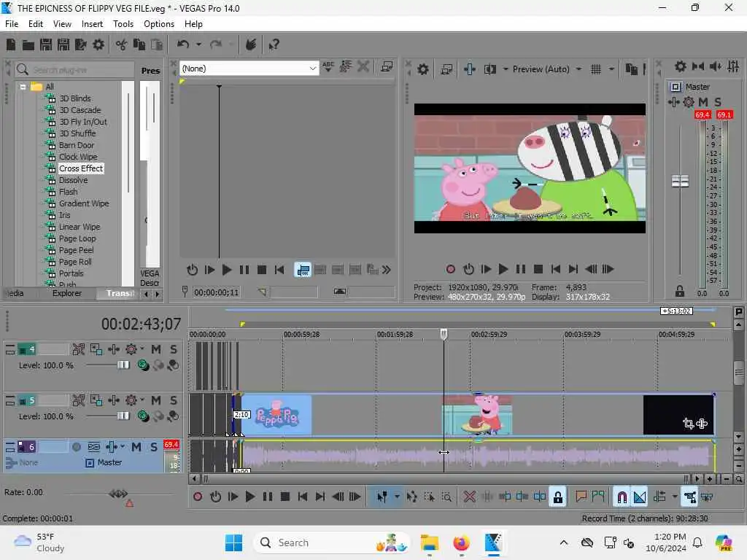Select the Page Peel transition
This screenshot has height=560, width=747.
coord(76,251)
